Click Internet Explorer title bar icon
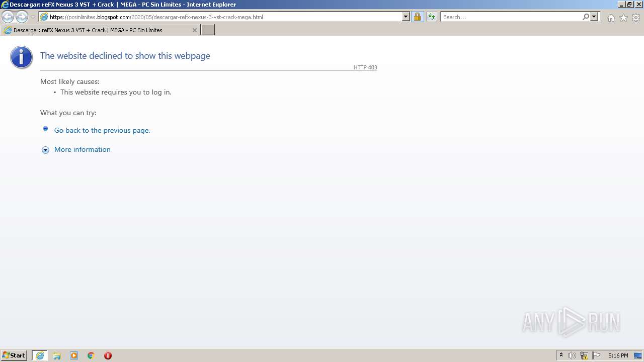The width and height of the screenshot is (644, 362). point(5,5)
